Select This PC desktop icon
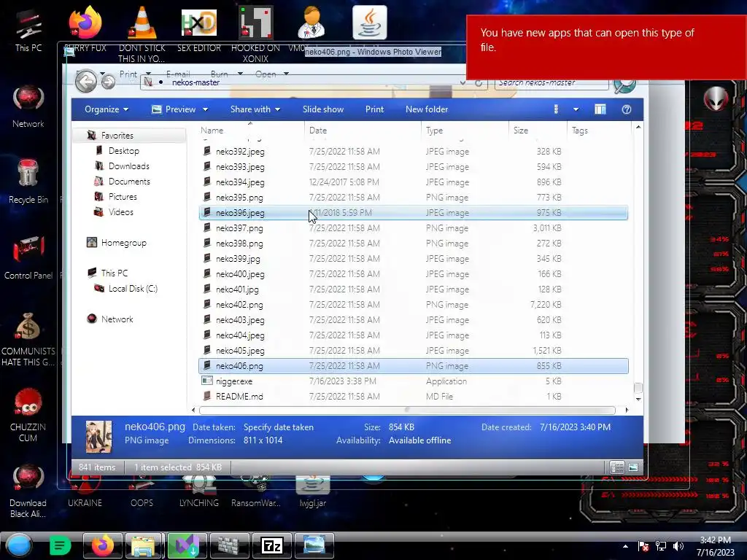 click(28, 30)
